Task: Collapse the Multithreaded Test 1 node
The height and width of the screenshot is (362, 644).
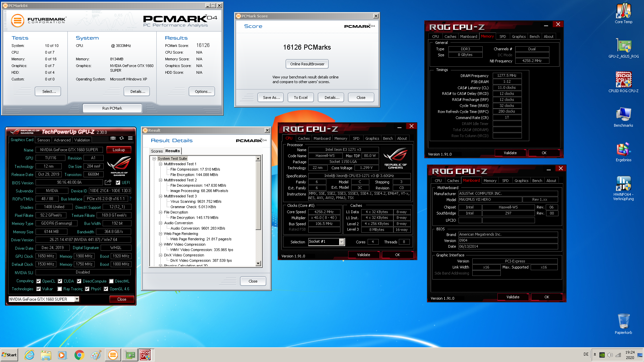Action: 161,164
